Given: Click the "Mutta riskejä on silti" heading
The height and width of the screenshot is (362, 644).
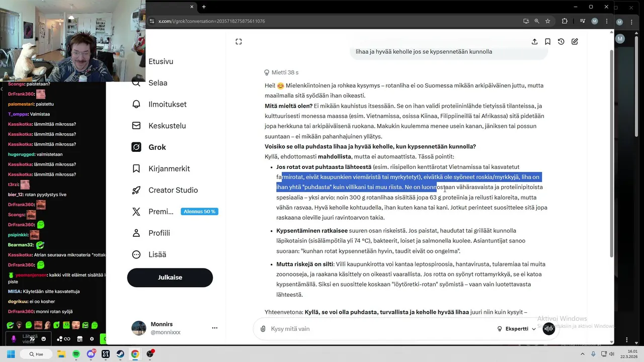Looking at the screenshot, I should tap(305, 264).
